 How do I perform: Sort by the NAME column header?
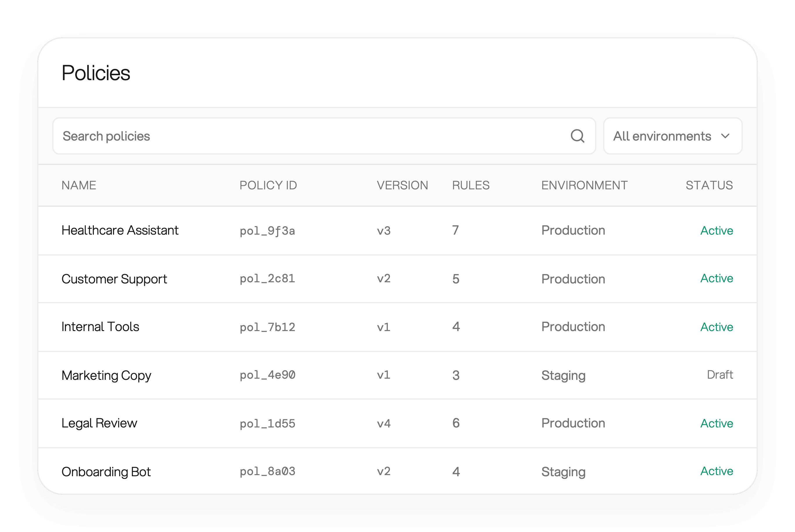tap(79, 185)
